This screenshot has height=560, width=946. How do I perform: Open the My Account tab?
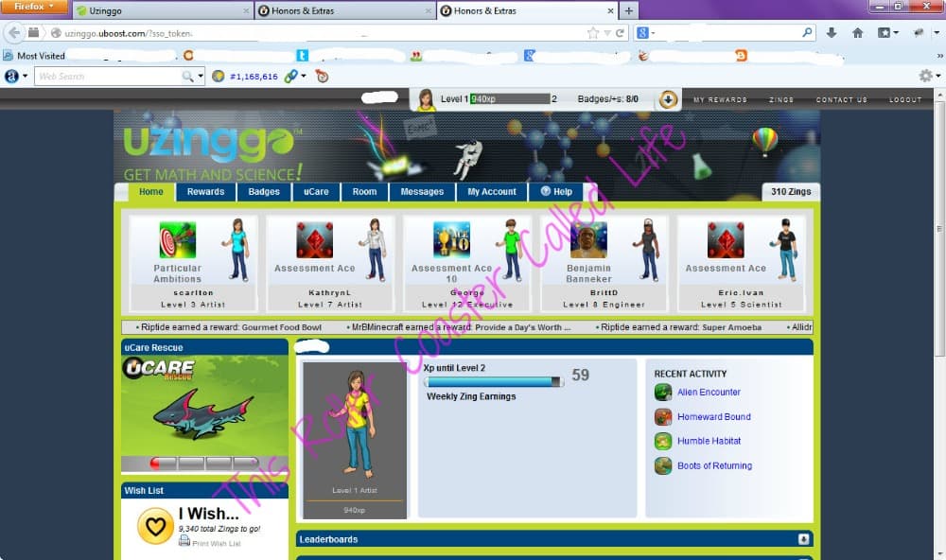pos(492,192)
